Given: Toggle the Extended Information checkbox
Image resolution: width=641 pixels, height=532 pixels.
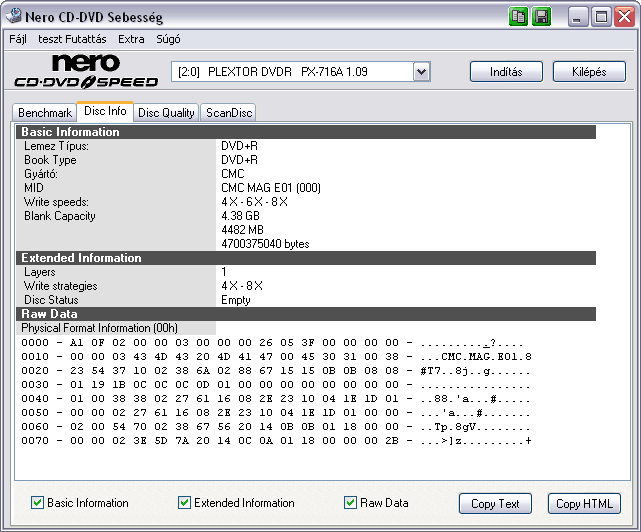Looking at the screenshot, I should 184,503.
